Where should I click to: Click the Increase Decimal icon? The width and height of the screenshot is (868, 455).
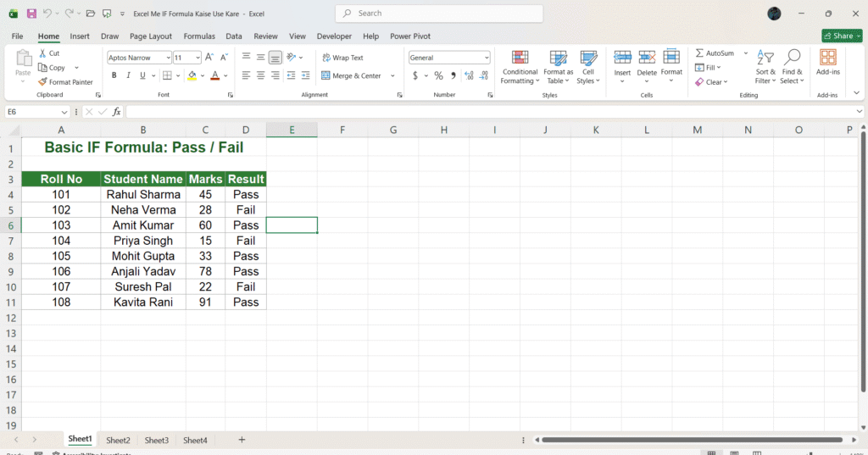(469, 76)
